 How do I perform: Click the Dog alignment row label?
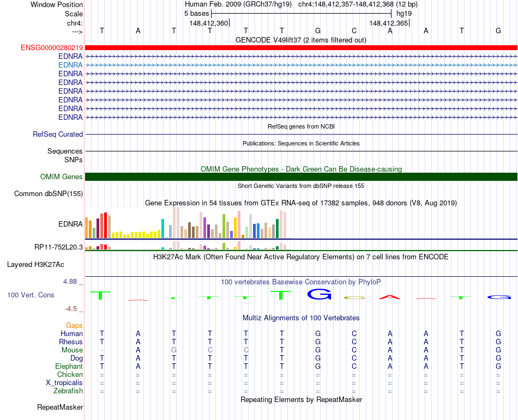tap(77, 358)
